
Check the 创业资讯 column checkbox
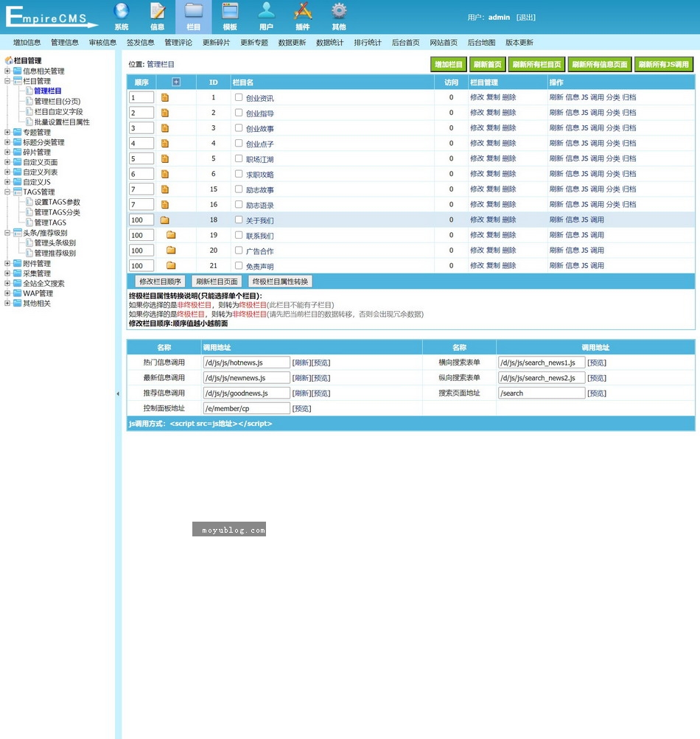[x=239, y=97]
